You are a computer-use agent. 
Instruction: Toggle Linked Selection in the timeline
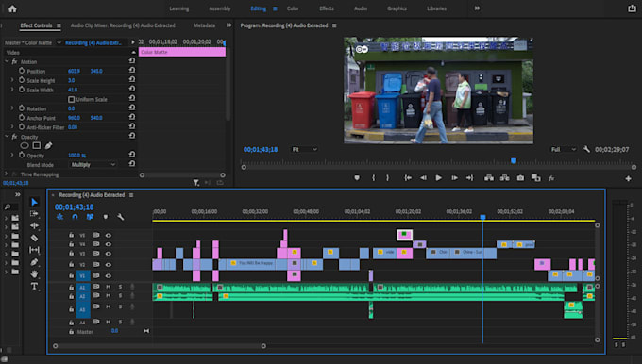pos(90,217)
